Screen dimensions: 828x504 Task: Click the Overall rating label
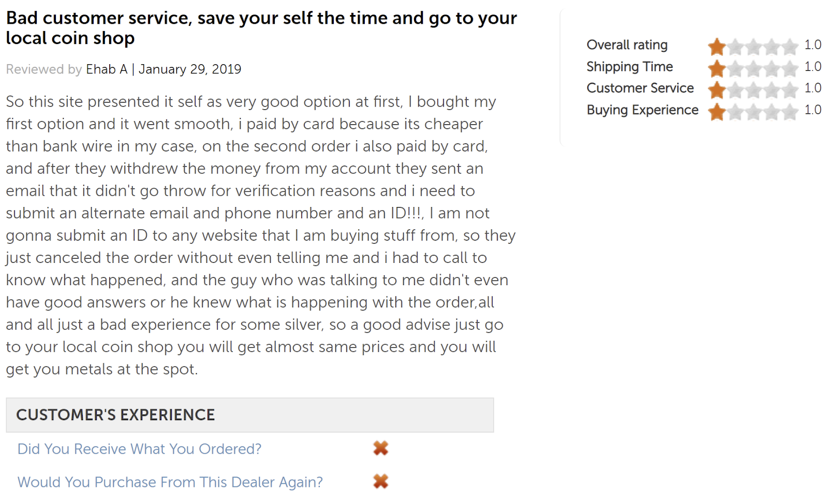click(627, 45)
